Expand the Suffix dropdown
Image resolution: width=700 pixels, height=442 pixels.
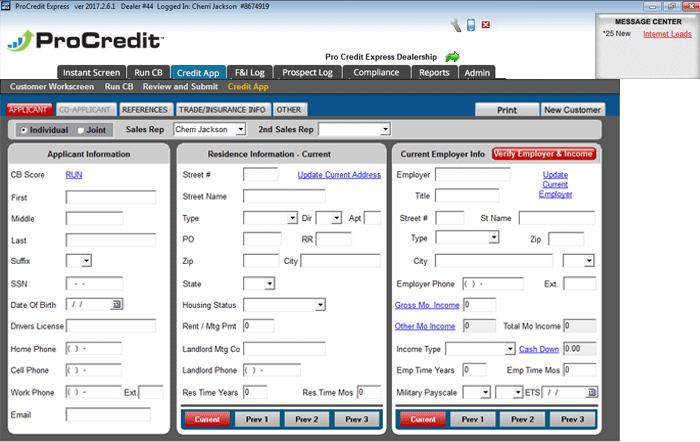tap(87, 260)
